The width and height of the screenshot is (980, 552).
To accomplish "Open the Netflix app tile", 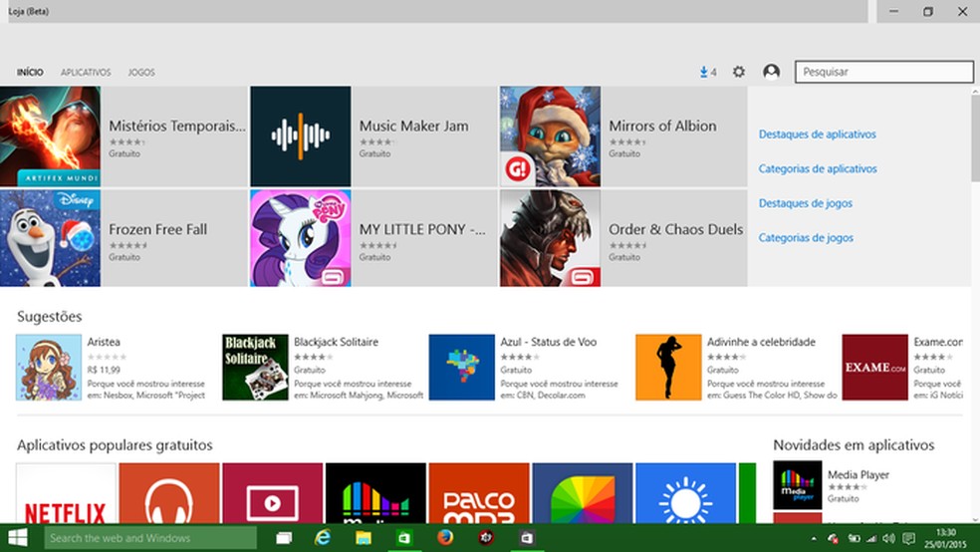I will [67, 493].
